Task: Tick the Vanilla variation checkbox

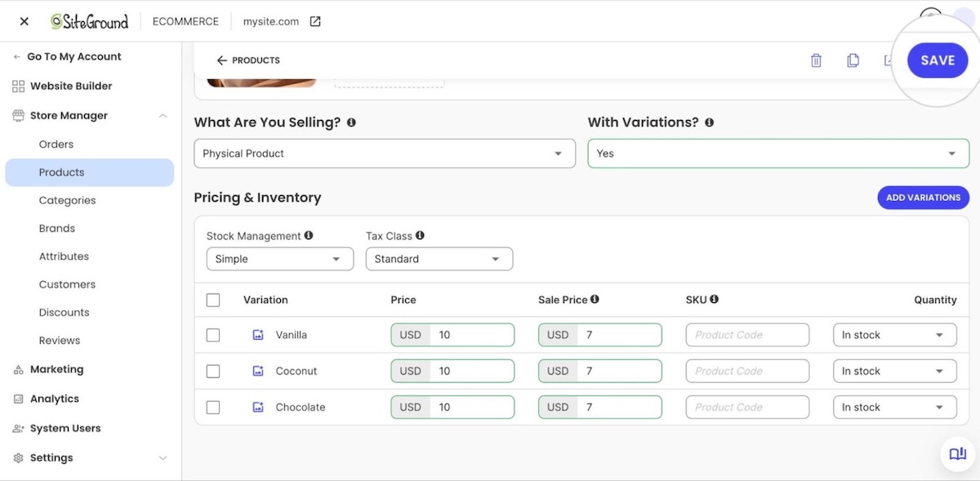Action: (x=213, y=335)
